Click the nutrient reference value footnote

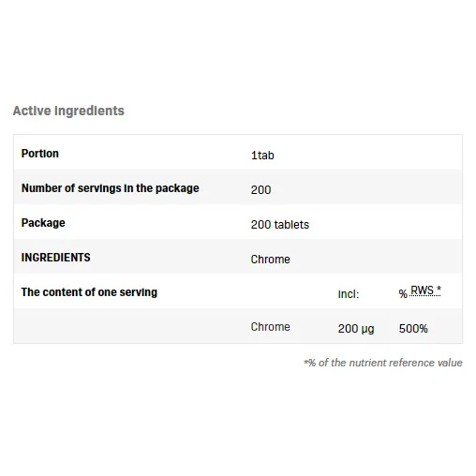pos(383,363)
